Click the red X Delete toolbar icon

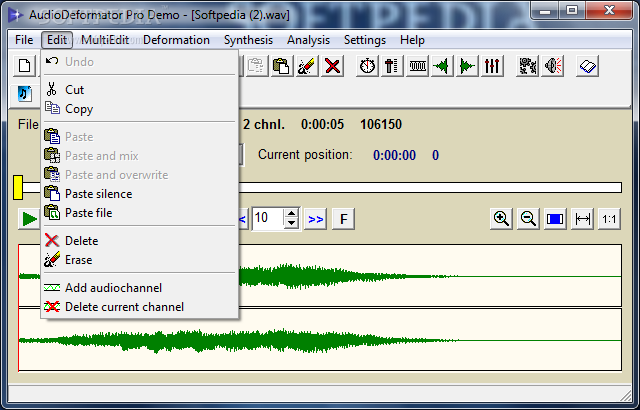(333, 66)
